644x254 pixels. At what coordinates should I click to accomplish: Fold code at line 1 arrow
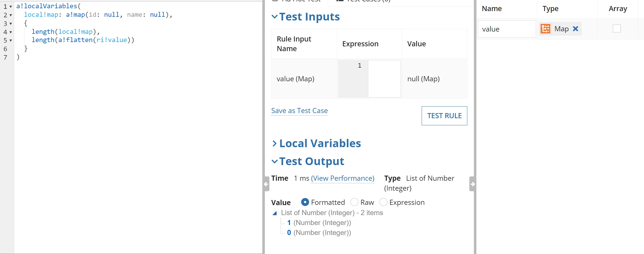[x=11, y=7]
